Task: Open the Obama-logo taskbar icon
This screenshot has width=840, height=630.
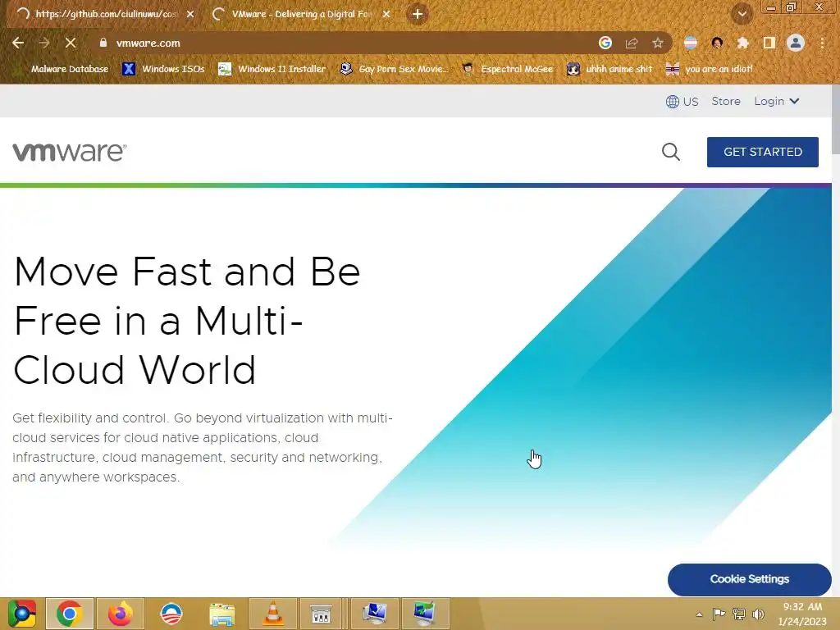Action: pos(171,614)
